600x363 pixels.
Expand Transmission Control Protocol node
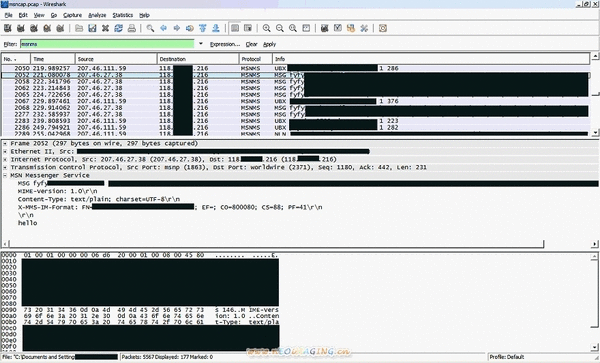pos(5,168)
